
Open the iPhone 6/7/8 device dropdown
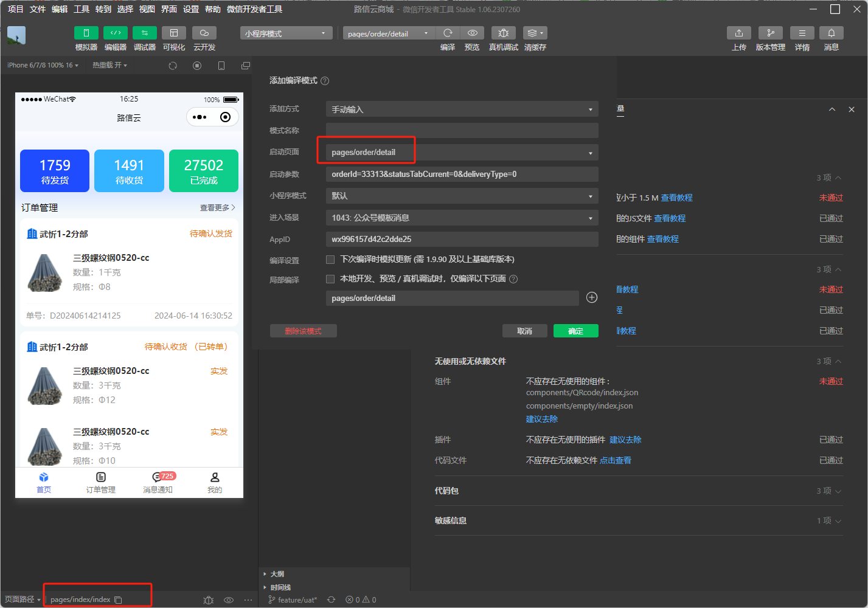(x=43, y=66)
